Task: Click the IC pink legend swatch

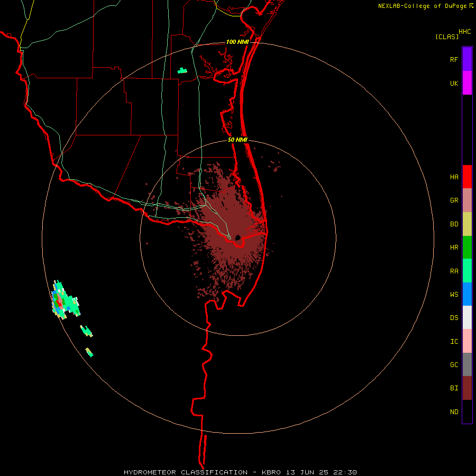Action: click(467, 341)
